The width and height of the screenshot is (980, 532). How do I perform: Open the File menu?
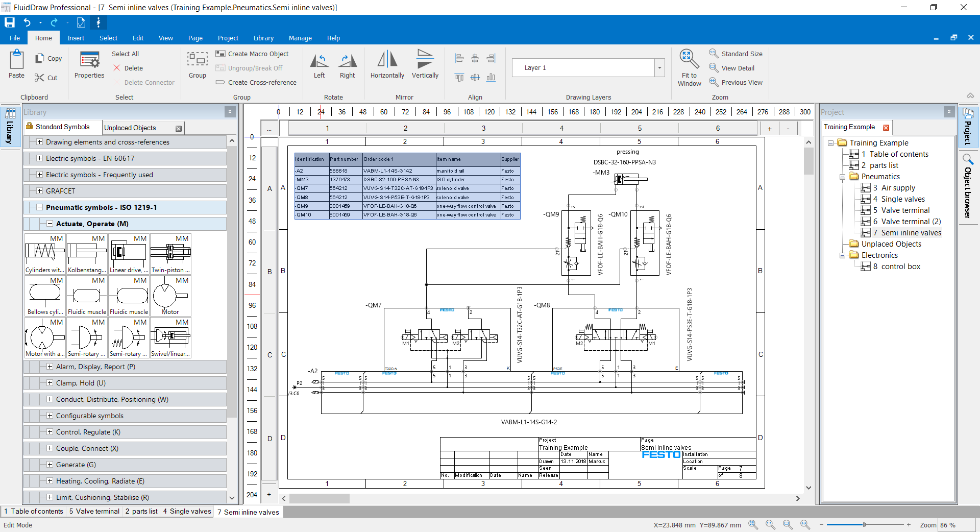pos(15,38)
